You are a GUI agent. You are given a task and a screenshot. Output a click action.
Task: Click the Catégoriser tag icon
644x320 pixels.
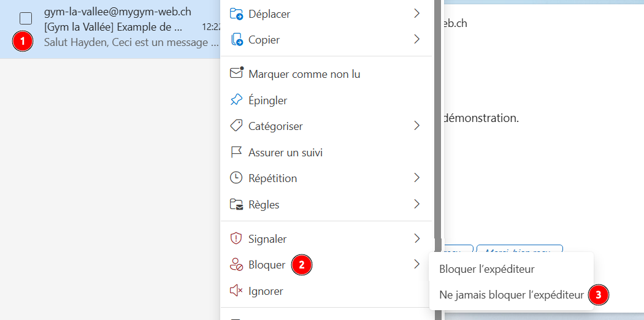click(236, 126)
